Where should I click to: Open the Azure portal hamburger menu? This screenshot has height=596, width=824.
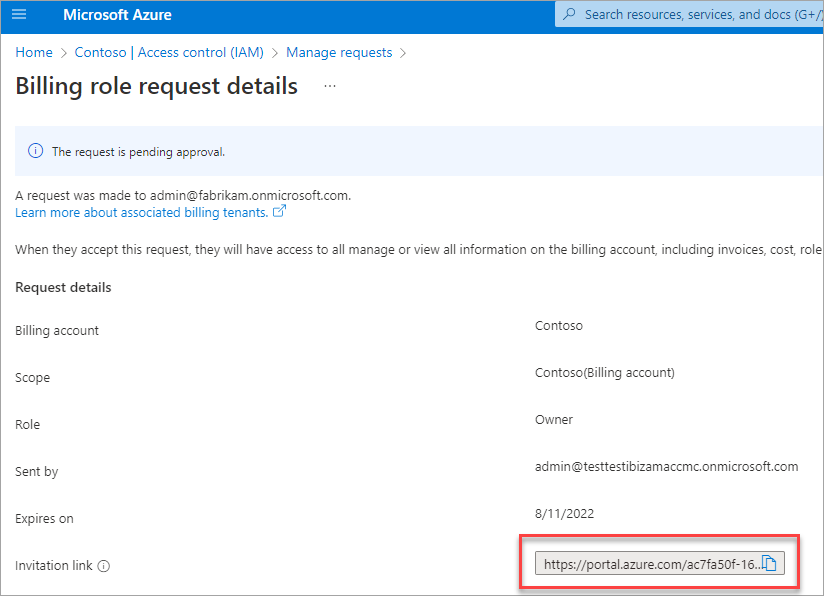coord(19,15)
